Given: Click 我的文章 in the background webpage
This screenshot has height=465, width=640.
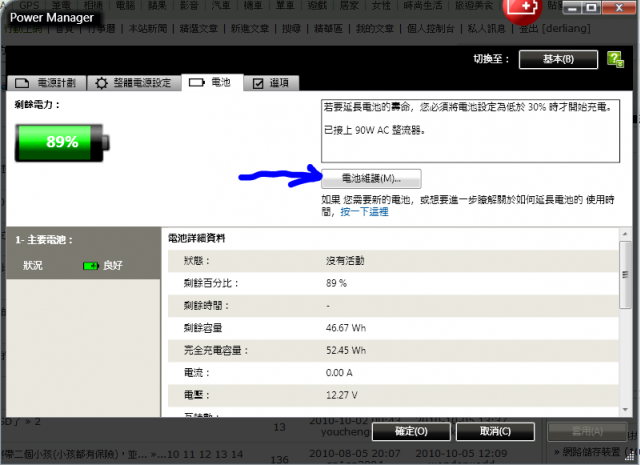Looking at the screenshot, I should 375,29.
